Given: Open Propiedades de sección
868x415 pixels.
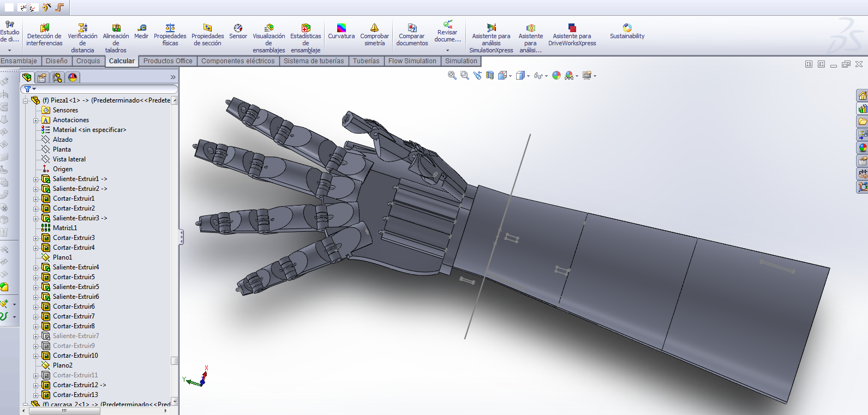Looking at the screenshot, I should (x=207, y=35).
